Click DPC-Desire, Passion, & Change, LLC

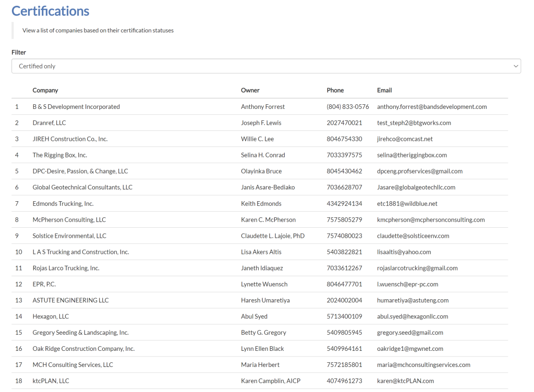coord(80,171)
